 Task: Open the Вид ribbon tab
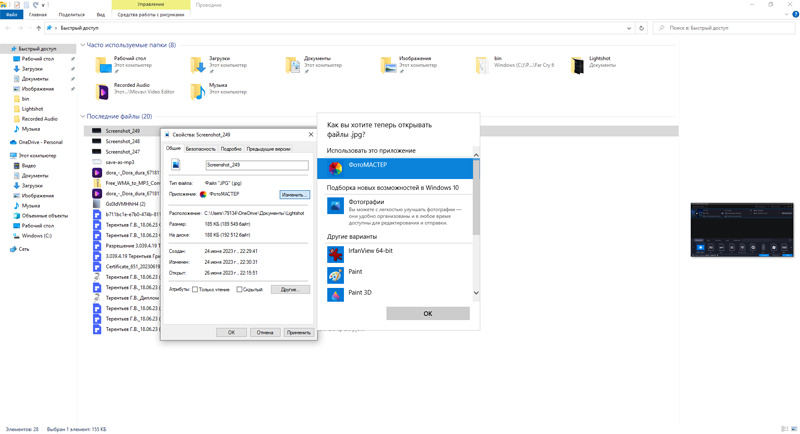pyautogui.click(x=101, y=14)
